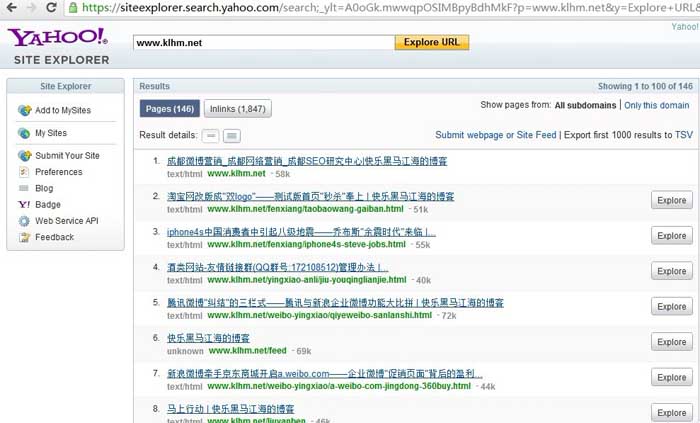The image size is (700, 423).
Task: Open result 5 qiyeweibo-sanlanshi title link
Action: point(335,303)
